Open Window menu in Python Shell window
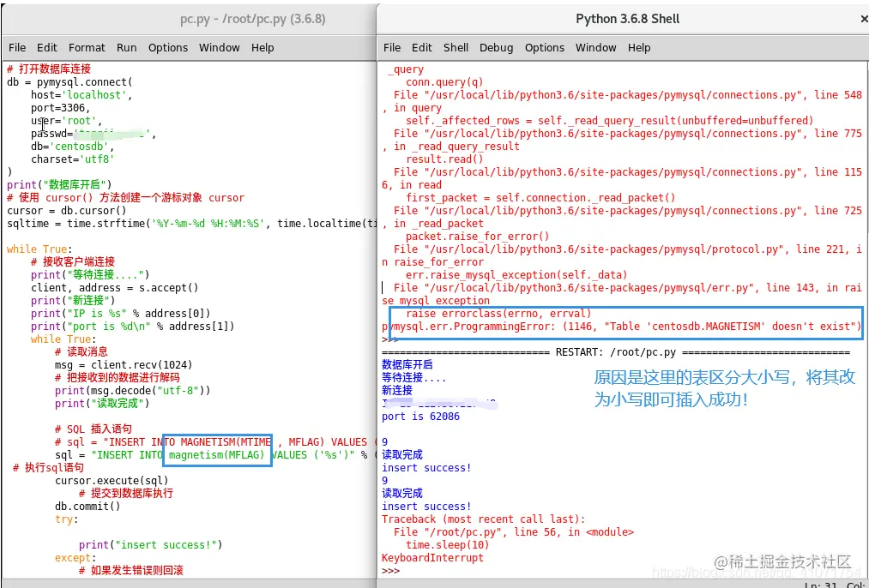Screen dimensions: 869x588 coord(595,48)
